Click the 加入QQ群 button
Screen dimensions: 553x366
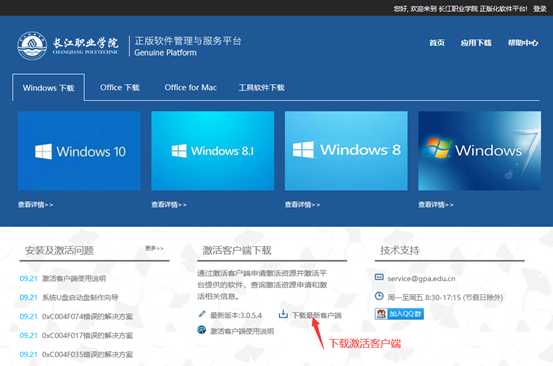(399, 314)
